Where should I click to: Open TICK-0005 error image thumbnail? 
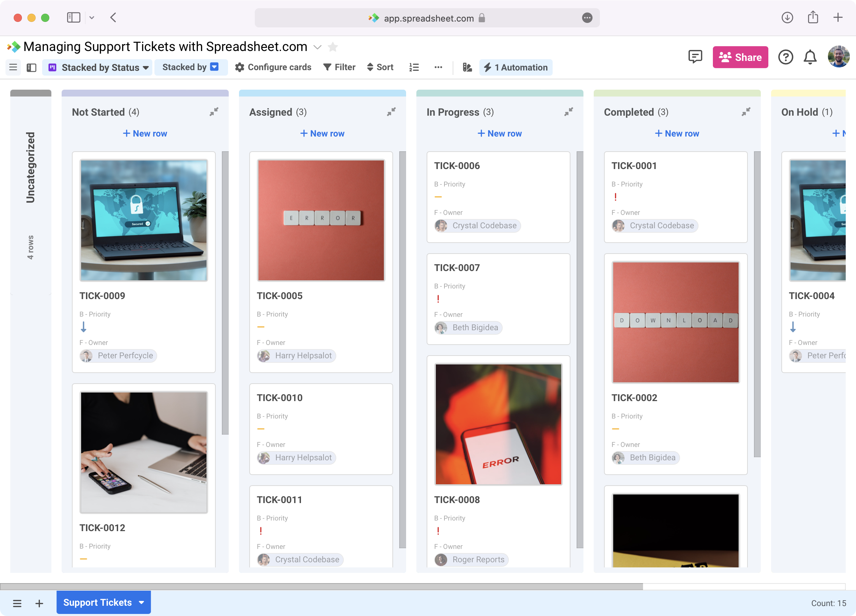coord(321,220)
